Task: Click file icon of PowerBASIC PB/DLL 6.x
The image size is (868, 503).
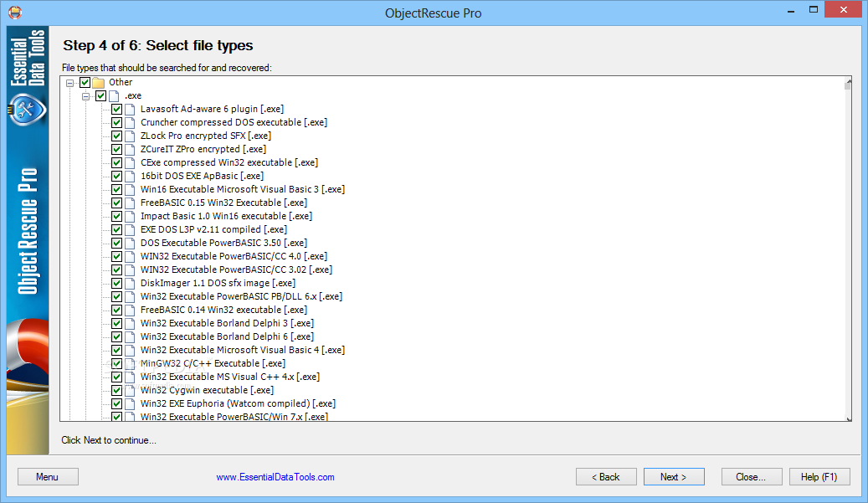Action: click(130, 296)
